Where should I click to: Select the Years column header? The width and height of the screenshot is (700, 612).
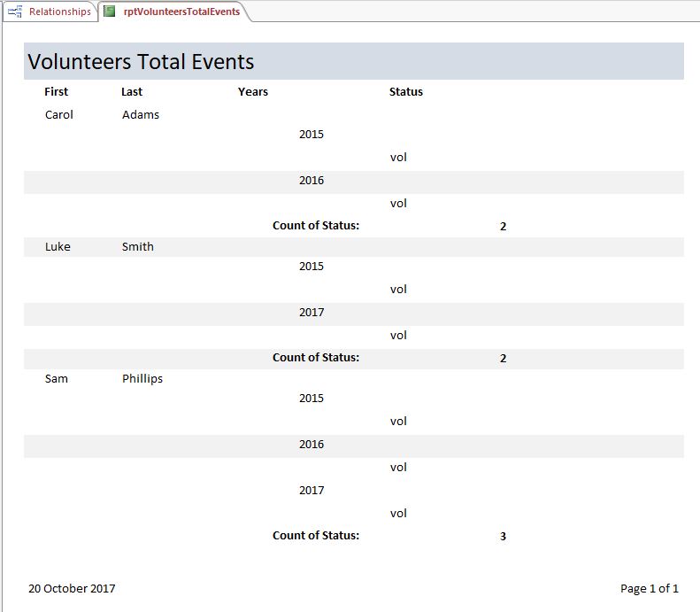click(x=253, y=91)
